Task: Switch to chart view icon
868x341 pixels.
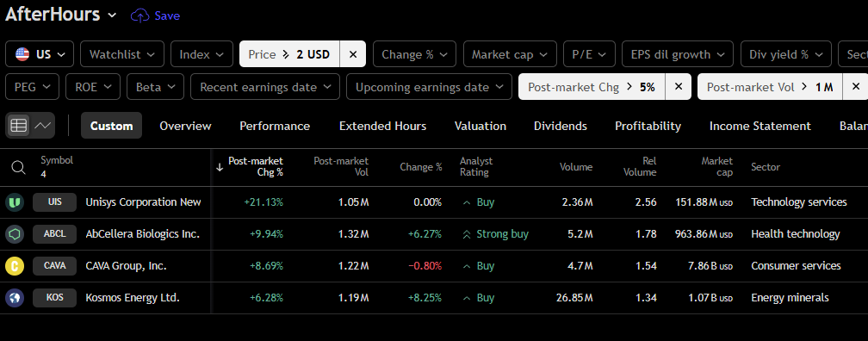Action: coord(43,126)
